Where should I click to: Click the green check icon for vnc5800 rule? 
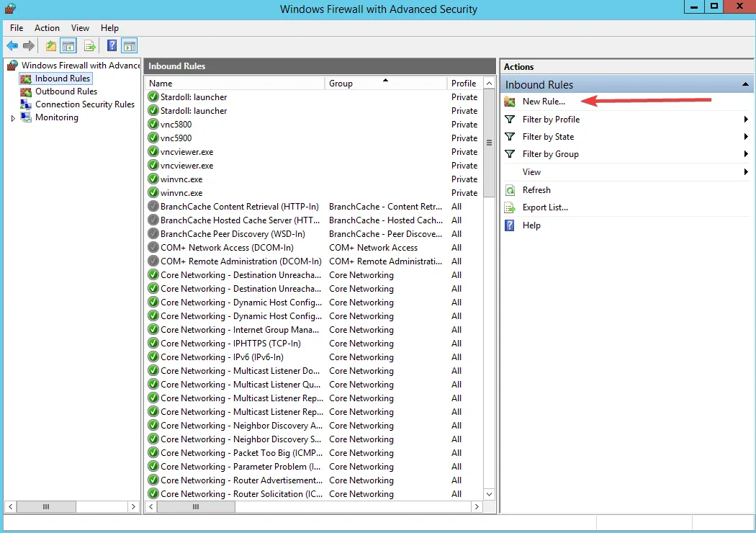pyautogui.click(x=153, y=124)
